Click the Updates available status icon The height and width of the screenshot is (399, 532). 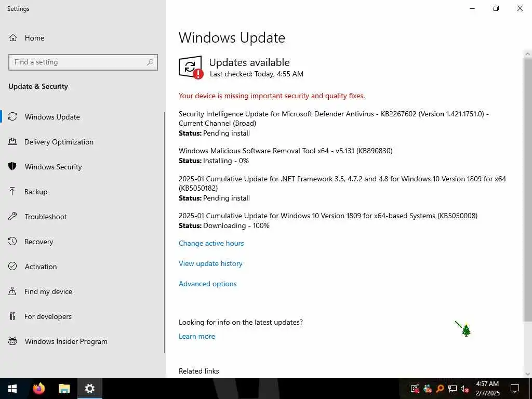point(191,67)
